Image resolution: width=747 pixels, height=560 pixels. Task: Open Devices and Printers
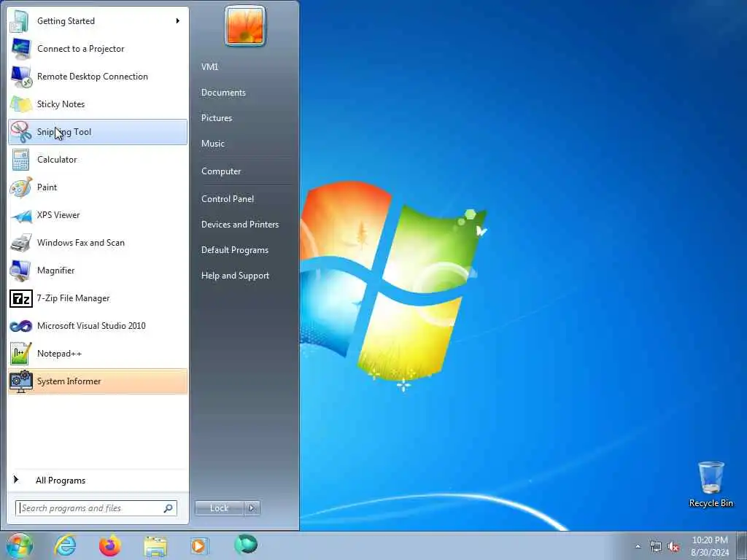click(x=239, y=225)
